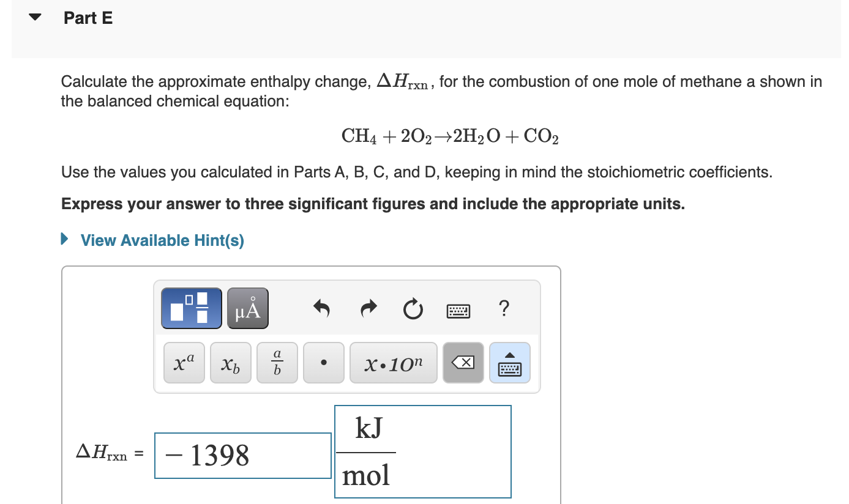Open the templates palette in the equation toolbar
849x504 pixels.
pos(191,308)
